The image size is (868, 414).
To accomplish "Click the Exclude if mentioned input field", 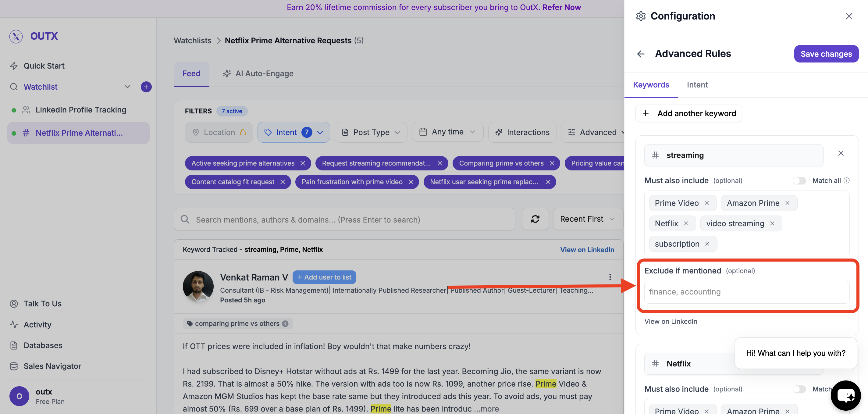I will [746, 292].
